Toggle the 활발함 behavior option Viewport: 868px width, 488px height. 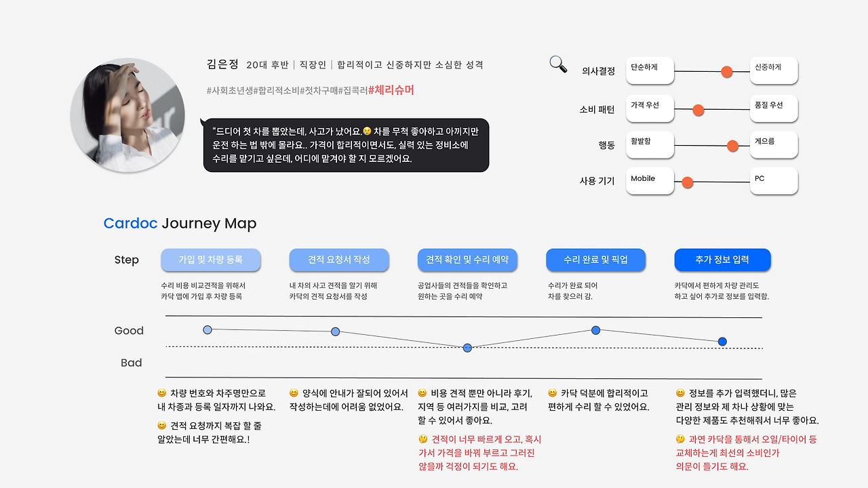649,144
